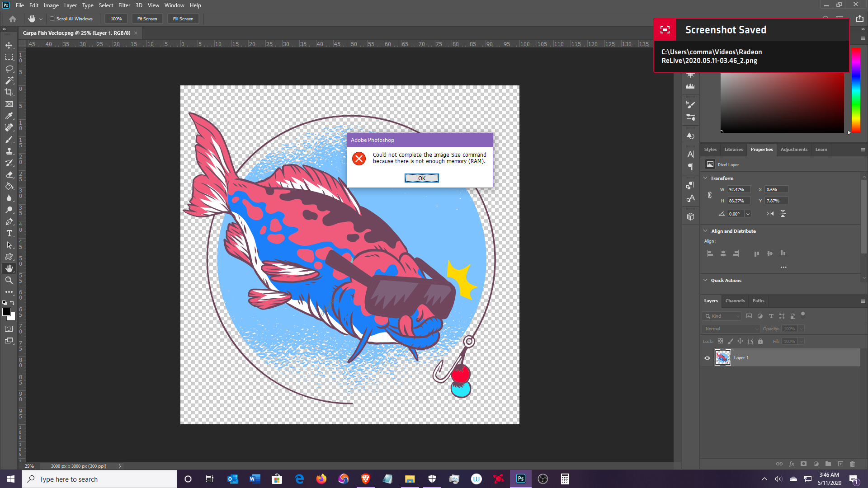Select the Crop tool

coord(9,92)
